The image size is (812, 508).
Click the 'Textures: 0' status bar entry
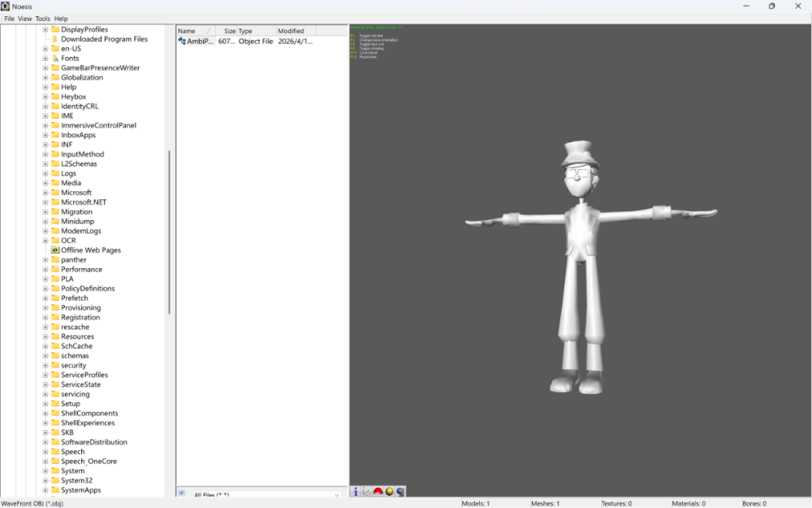tap(616, 503)
